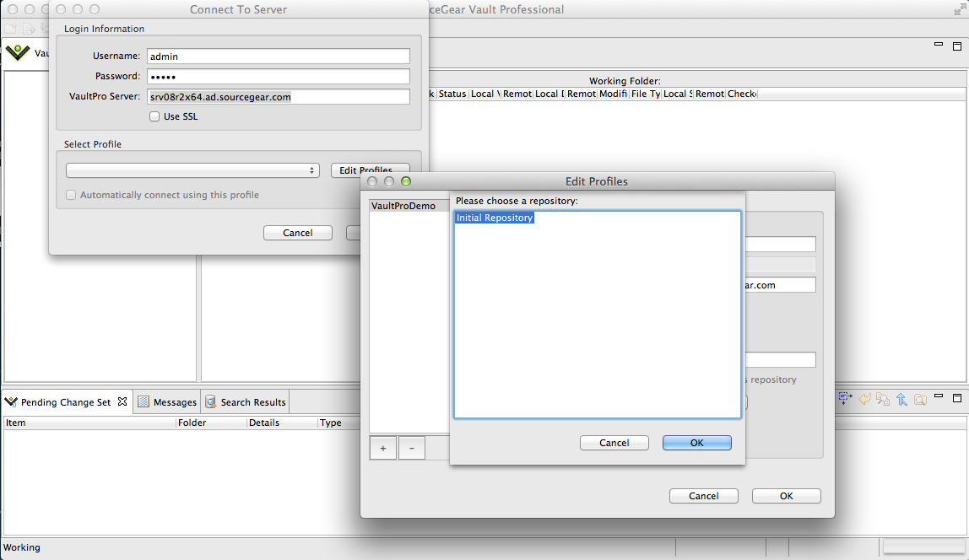Click the Edit Profiles button

[370, 169]
